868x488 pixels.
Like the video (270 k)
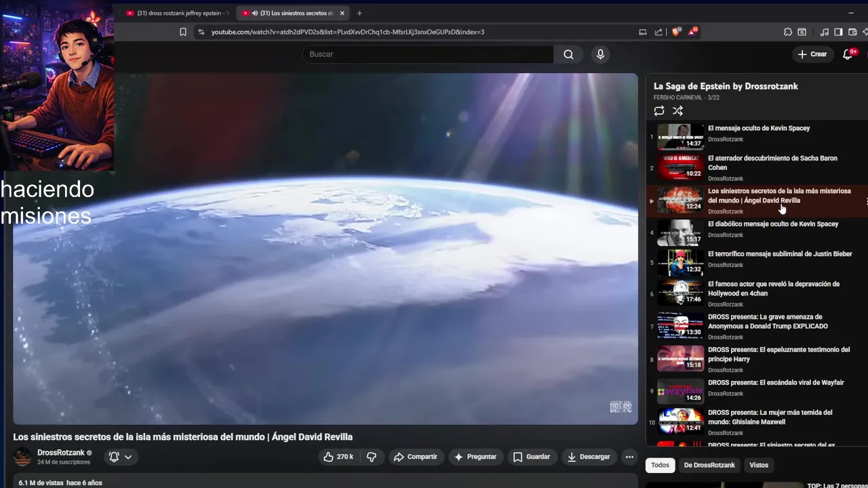click(338, 457)
